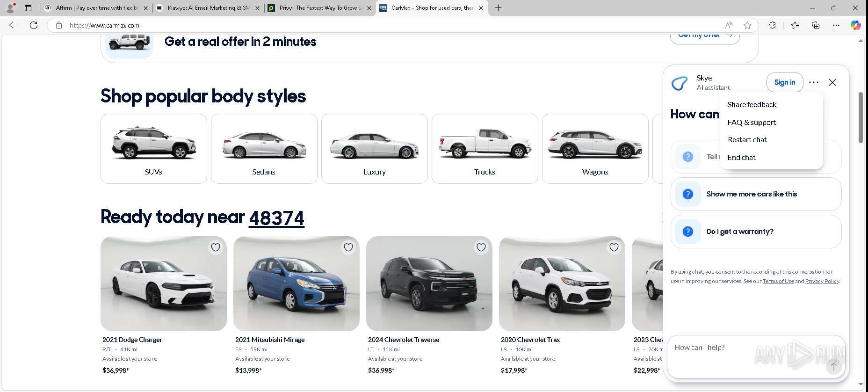Screen dimensions: 868x392
Task: Close the Privy tab
Action: 369,8
